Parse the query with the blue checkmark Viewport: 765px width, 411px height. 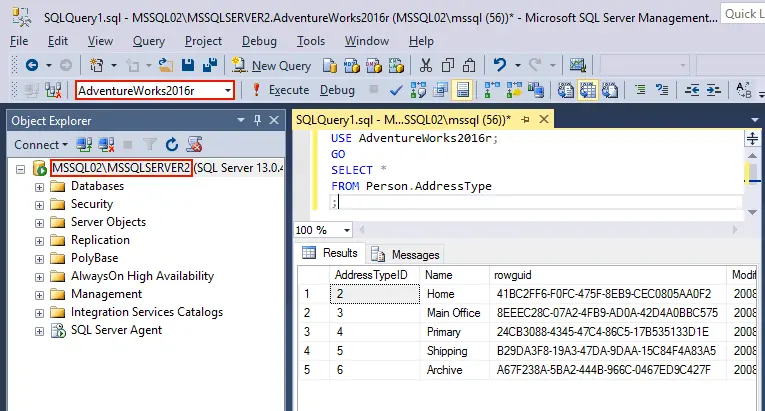tap(396, 90)
